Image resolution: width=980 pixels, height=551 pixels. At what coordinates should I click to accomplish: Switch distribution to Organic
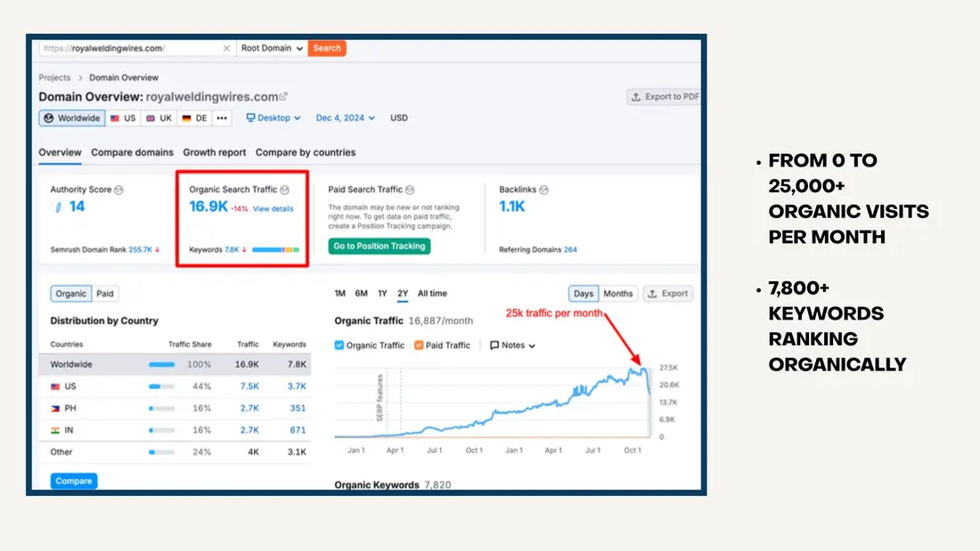pyautogui.click(x=70, y=294)
